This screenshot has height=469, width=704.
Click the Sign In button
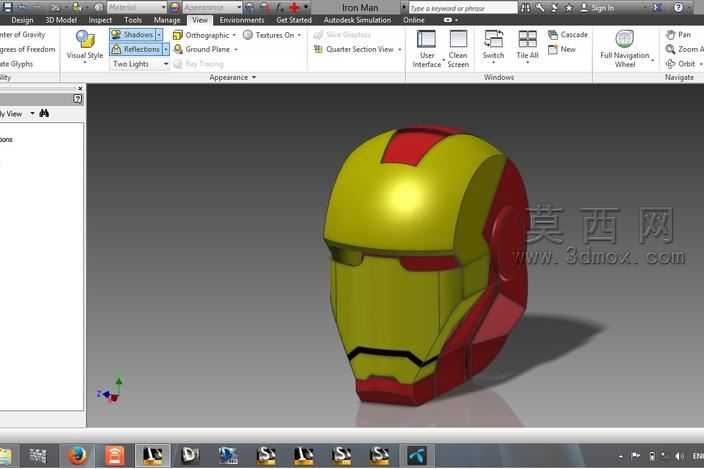(597, 8)
